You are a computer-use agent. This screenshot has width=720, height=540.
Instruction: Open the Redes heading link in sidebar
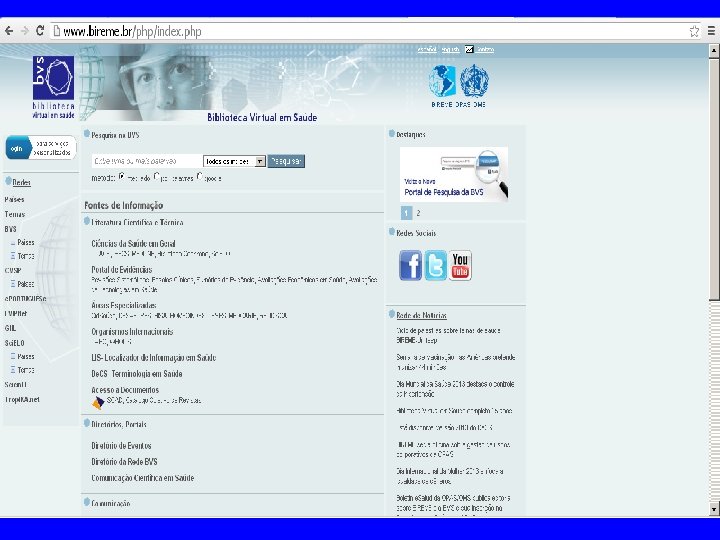(22, 182)
